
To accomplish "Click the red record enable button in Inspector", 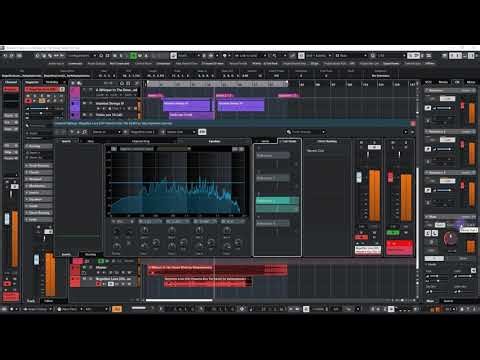I will tap(28, 101).
